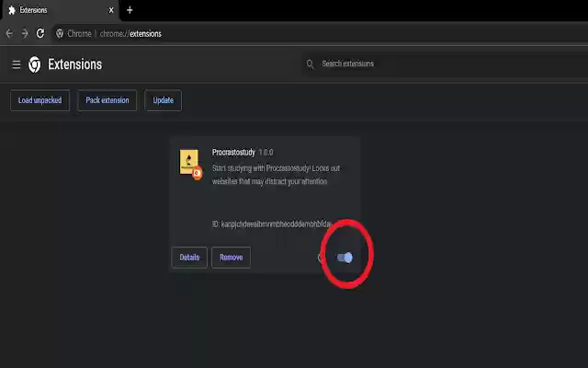
Task: Click the Update button
Action: click(x=164, y=100)
